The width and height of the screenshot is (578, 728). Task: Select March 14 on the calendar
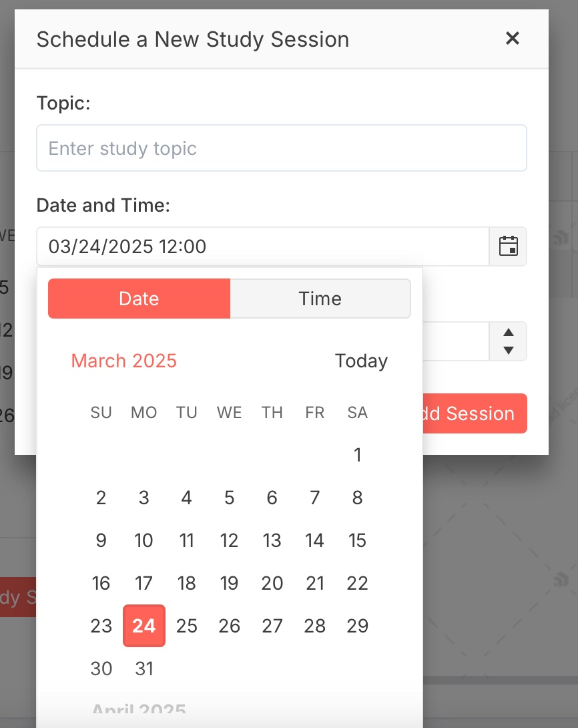coord(314,540)
